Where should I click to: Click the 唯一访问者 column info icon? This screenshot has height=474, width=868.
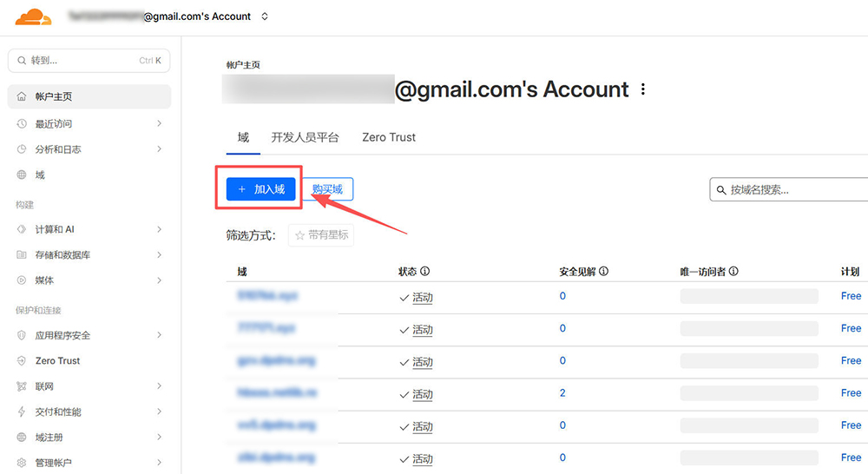tap(733, 272)
